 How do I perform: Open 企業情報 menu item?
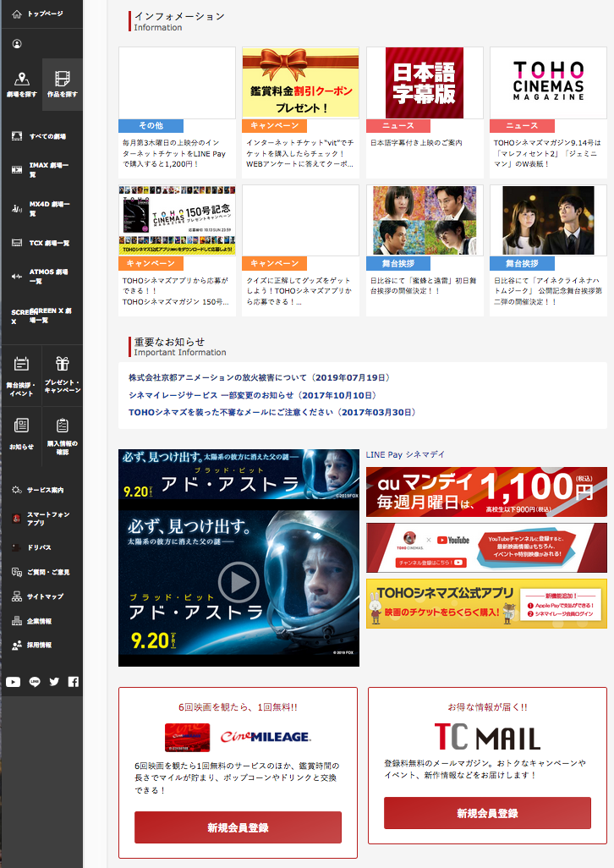32,621
